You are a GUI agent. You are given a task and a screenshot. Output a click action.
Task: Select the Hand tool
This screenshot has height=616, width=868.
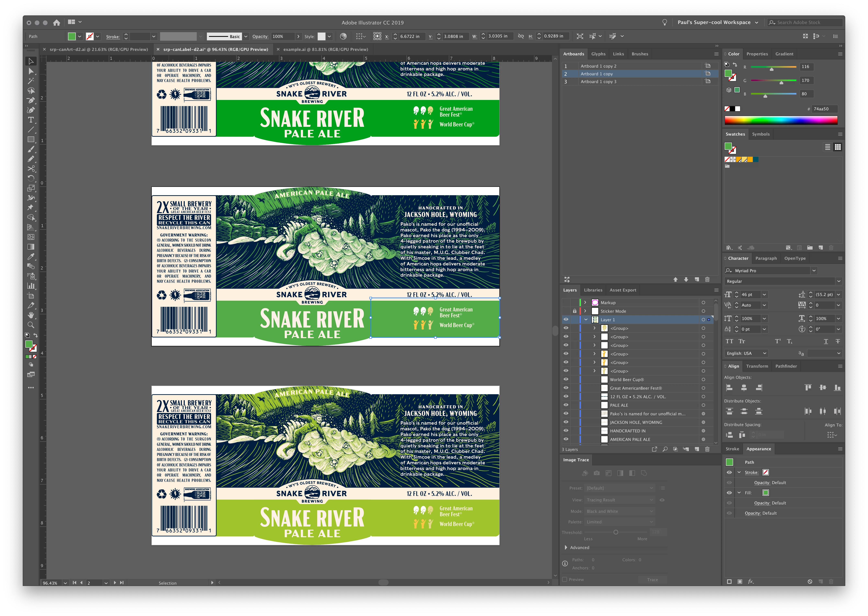point(31,315)
